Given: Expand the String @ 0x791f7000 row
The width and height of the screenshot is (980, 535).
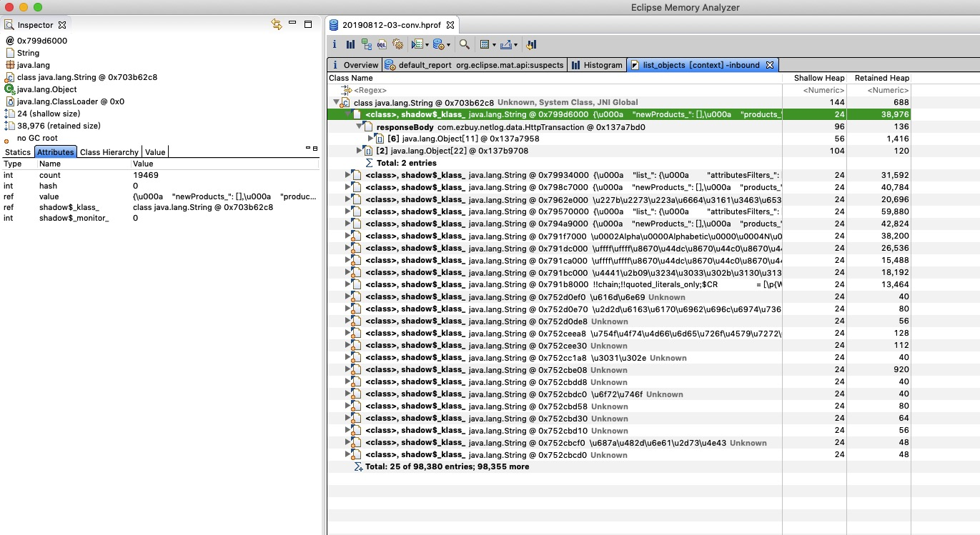Looking at the screenshot, I should 348,236.
